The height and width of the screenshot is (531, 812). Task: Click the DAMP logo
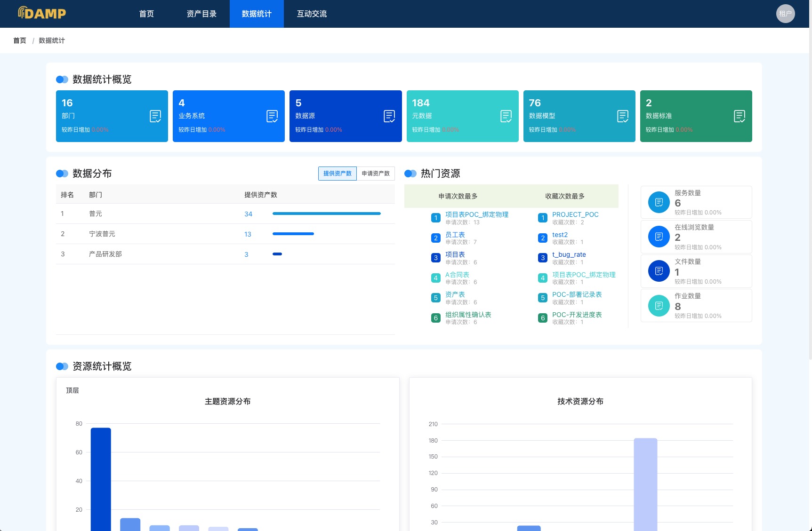42,13
